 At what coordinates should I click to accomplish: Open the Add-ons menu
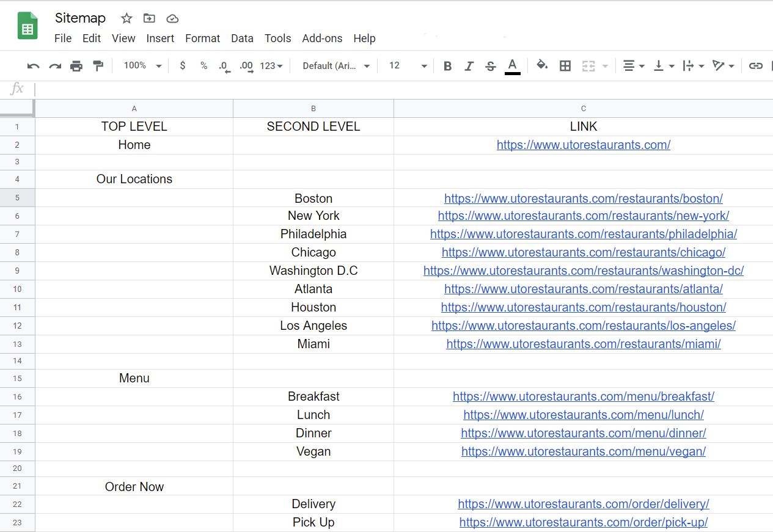pyautogui.click(x=322, y=38)
